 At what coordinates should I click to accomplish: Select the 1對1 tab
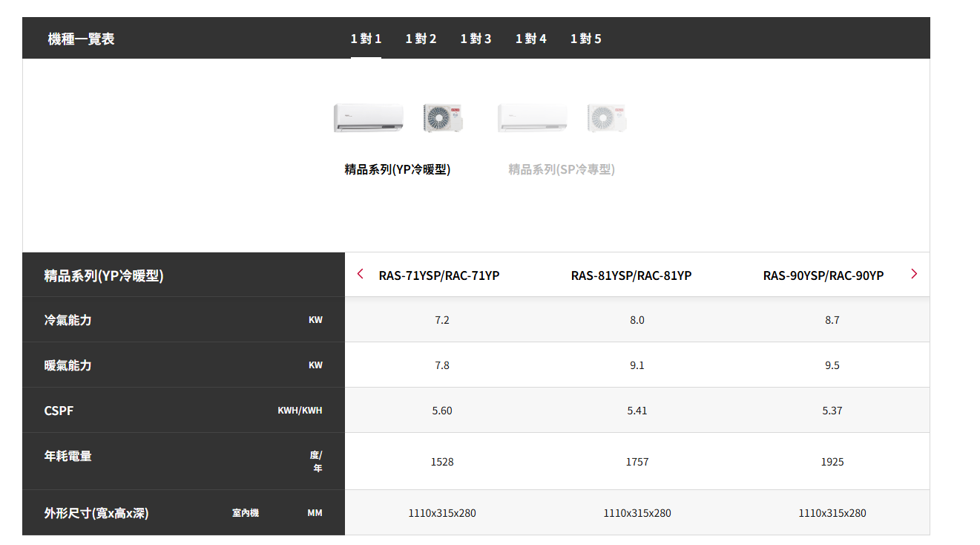point(366,39)
